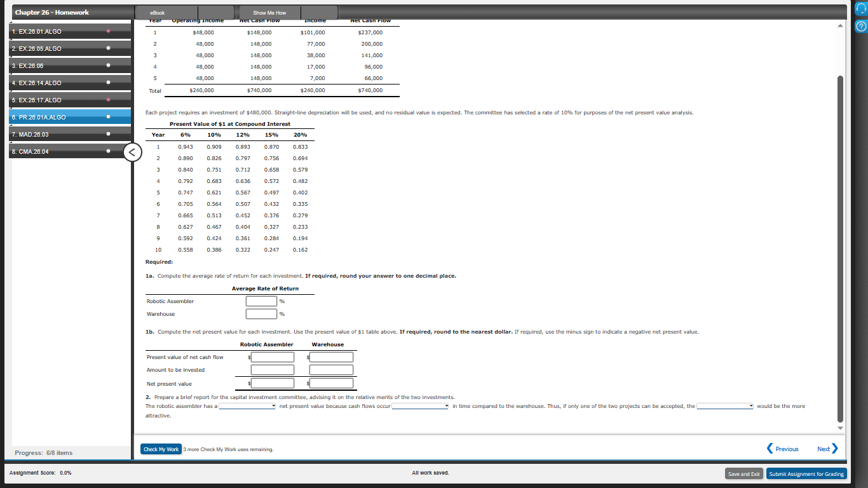Click the All work saved status

(x=430, y=473)
